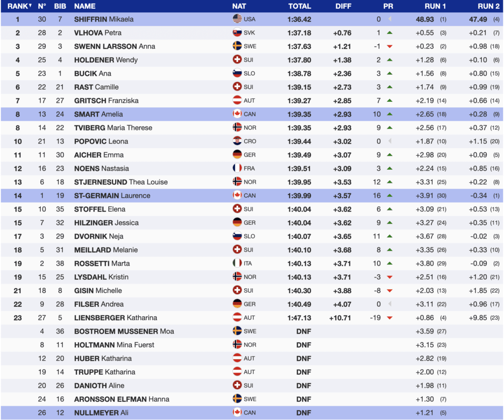Open SHIFFRIN Mikaela's athlete name
504x420 pixels.
point(103,19)
